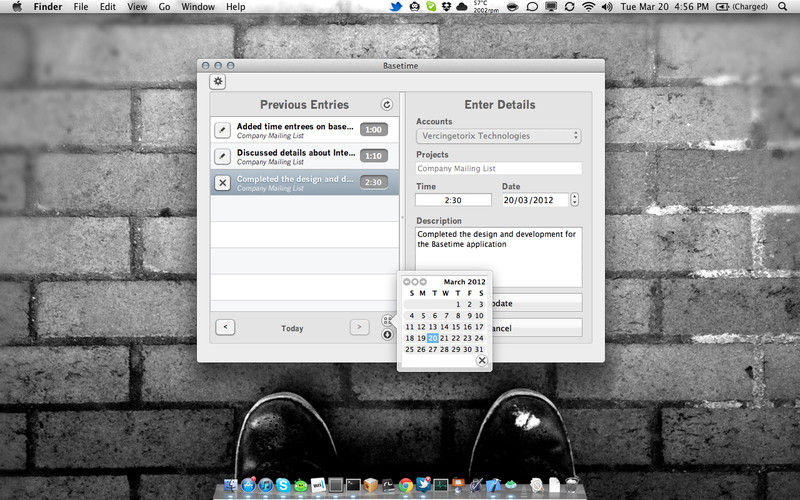Viewport: 800px width, 500px height.
Task: Open Google Chrome from the Dock
Action: [406, 485]
